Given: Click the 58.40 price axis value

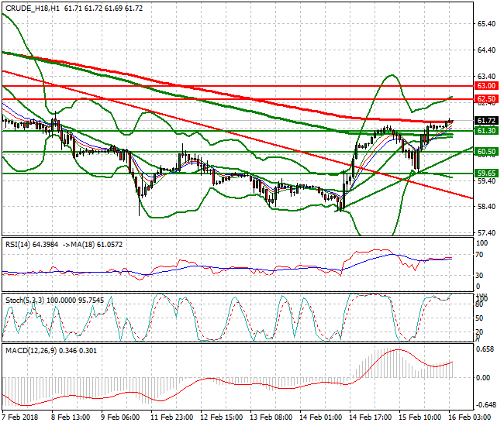Looking at the screenshot, I should (486, 207).
